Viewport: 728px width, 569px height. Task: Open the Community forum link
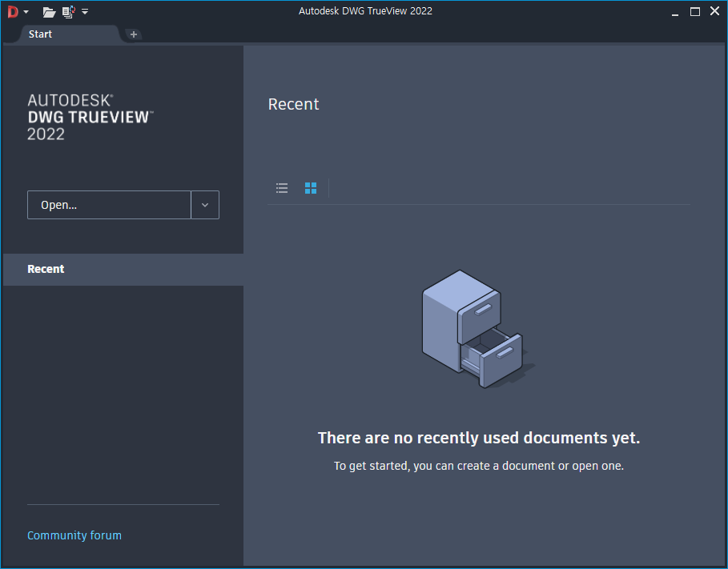[x=74, y=535]
